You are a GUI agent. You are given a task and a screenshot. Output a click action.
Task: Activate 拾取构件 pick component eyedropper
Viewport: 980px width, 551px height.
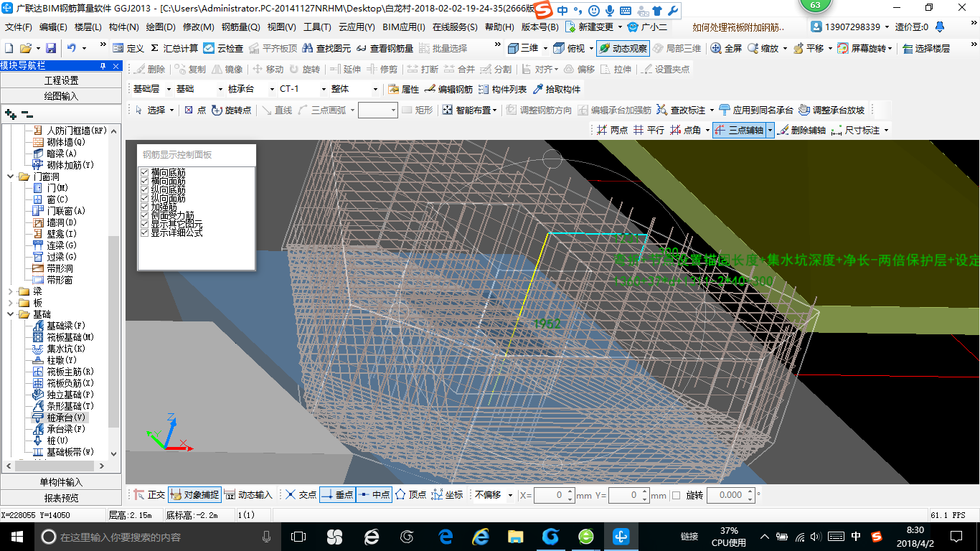tap(557, 89)
